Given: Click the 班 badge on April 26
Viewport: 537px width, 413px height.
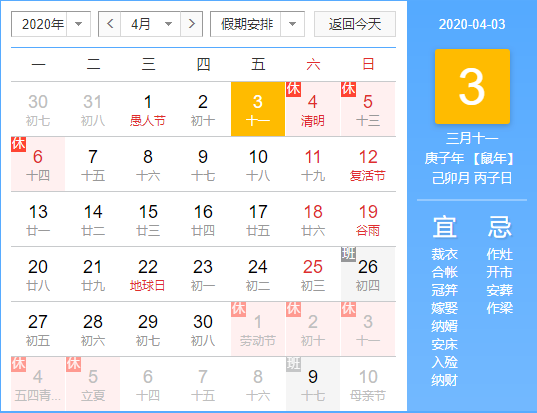Looking at the screenshot, I should click(x=348, y=254).
